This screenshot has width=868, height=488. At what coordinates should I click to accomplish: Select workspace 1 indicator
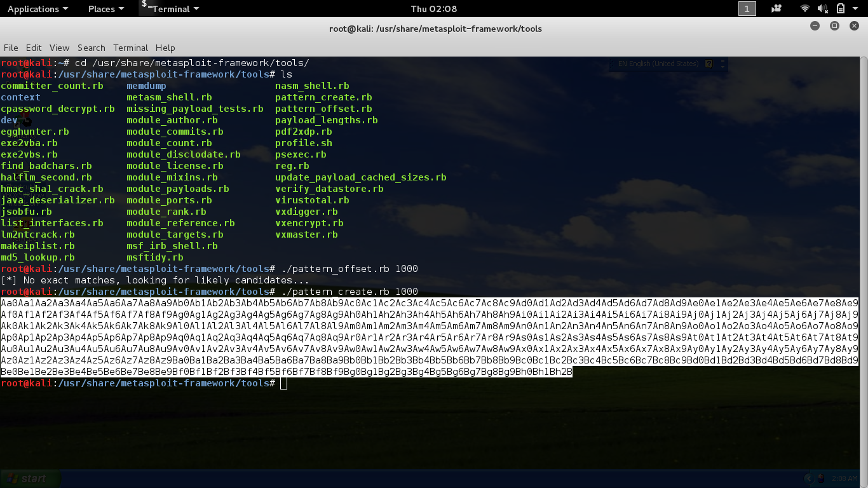tap(747, 9)
